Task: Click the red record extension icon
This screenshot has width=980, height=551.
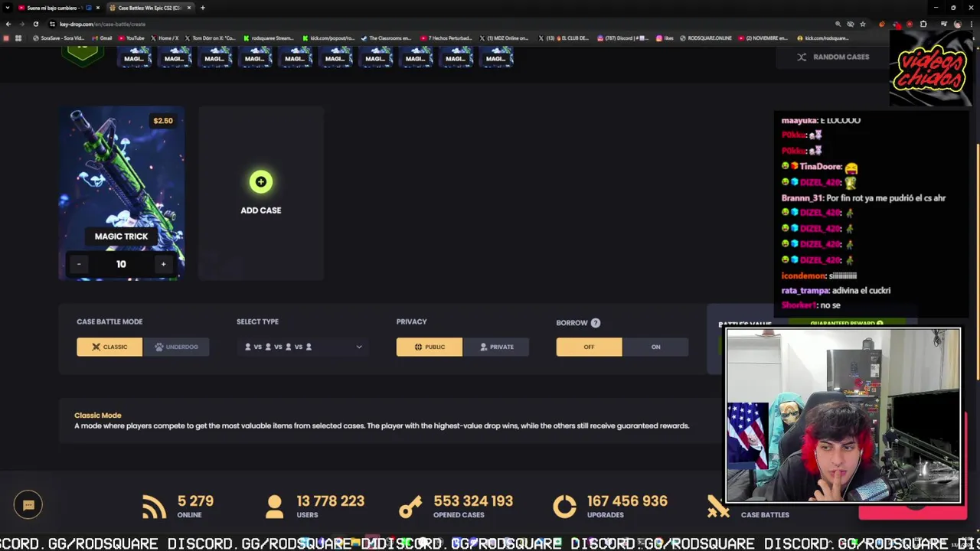Action: coord(910,24)
